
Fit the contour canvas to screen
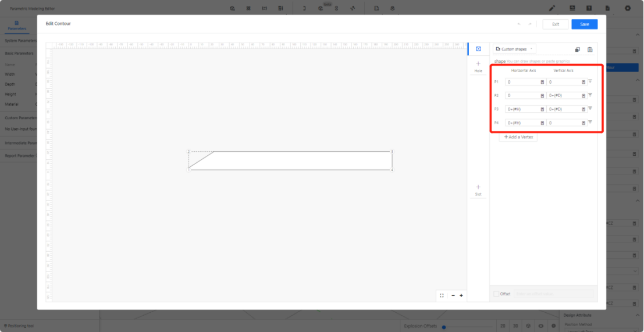point(442,295)
